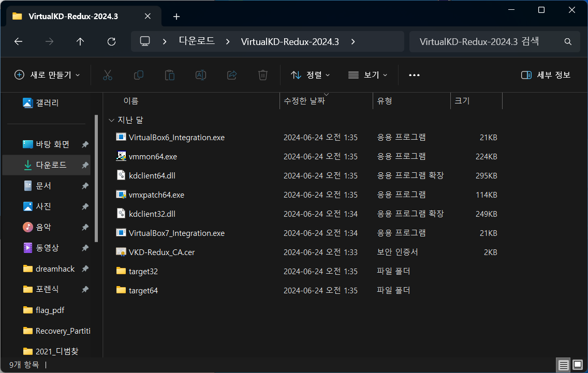Image resolution: width=588 pixels, height=373 pixels.
Task: Click the Rename icon in toolbar
Action: click(201, 75)
